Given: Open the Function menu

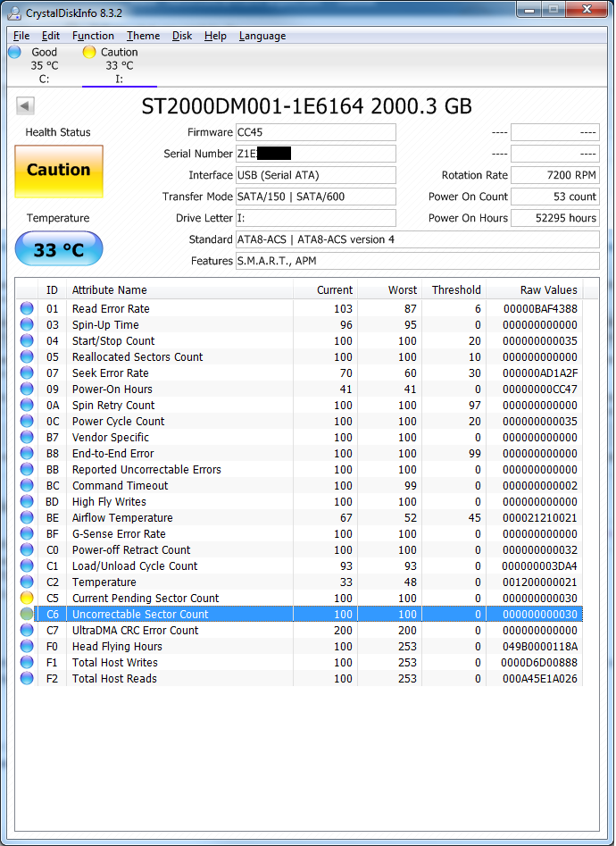Looking at the screenshot, I should (94, 36).
